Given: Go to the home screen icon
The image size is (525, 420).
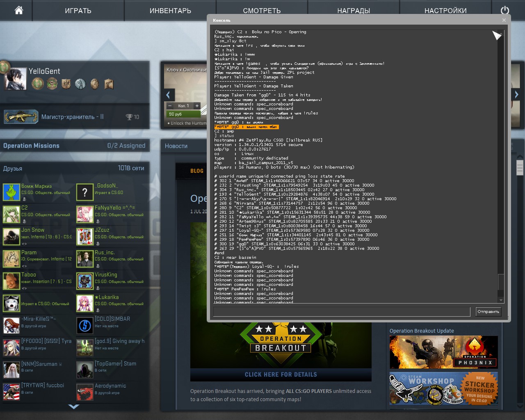Looking at the screenshot, I should [x=19, y=10].
